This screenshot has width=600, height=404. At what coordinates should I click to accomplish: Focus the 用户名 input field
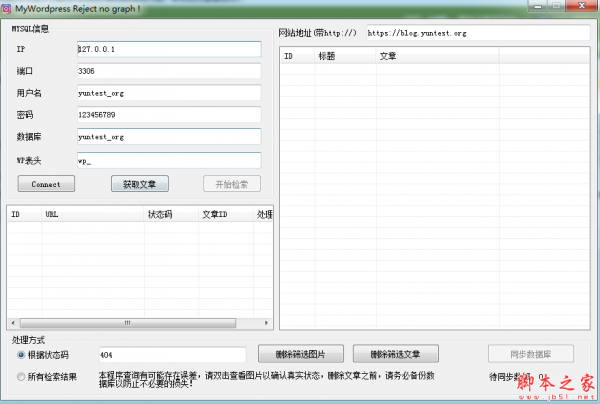169,93
